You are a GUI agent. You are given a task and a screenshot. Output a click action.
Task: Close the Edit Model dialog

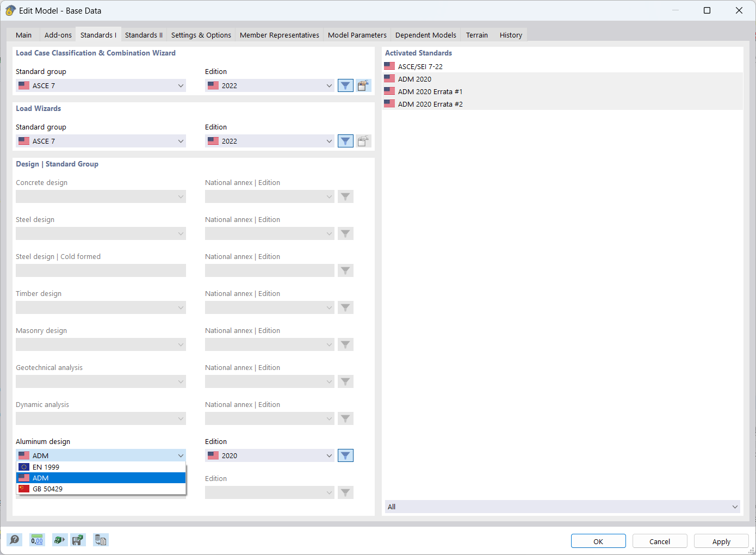(739, 10)
